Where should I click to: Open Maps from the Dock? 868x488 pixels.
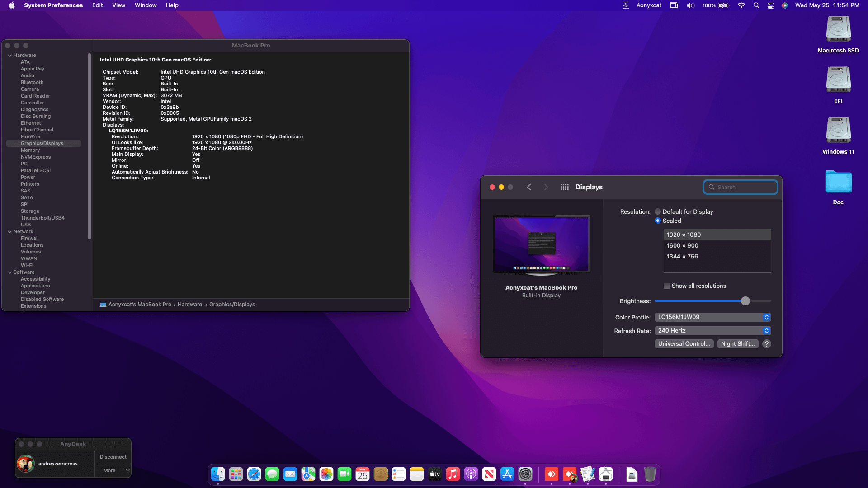(308, 474)
